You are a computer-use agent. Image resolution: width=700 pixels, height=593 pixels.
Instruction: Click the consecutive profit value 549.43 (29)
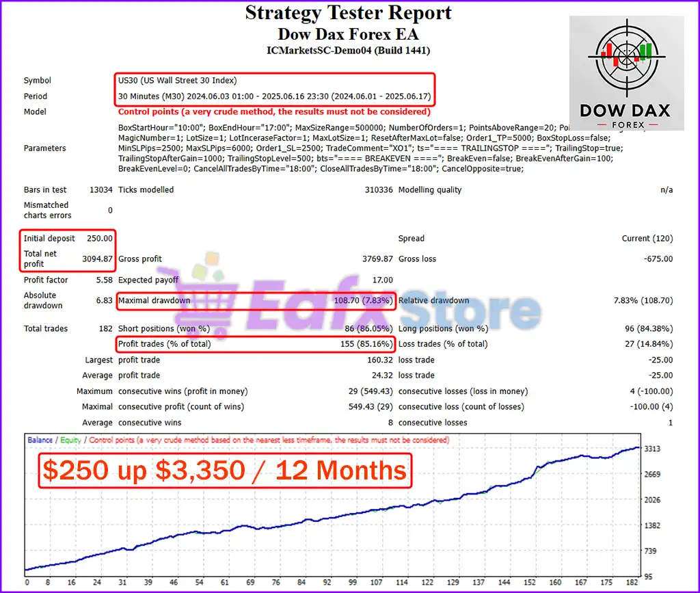pos(371,407)
